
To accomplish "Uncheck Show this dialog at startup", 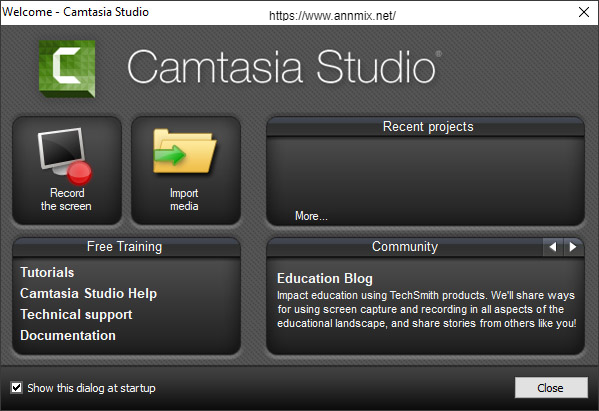I will pyautogui.click(x=16, y=388).
